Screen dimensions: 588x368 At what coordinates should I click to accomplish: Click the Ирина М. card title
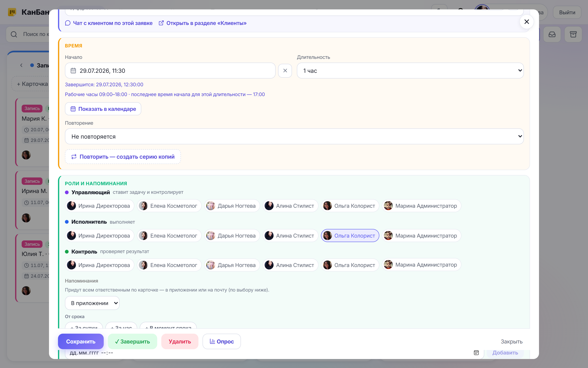[35, 191]
